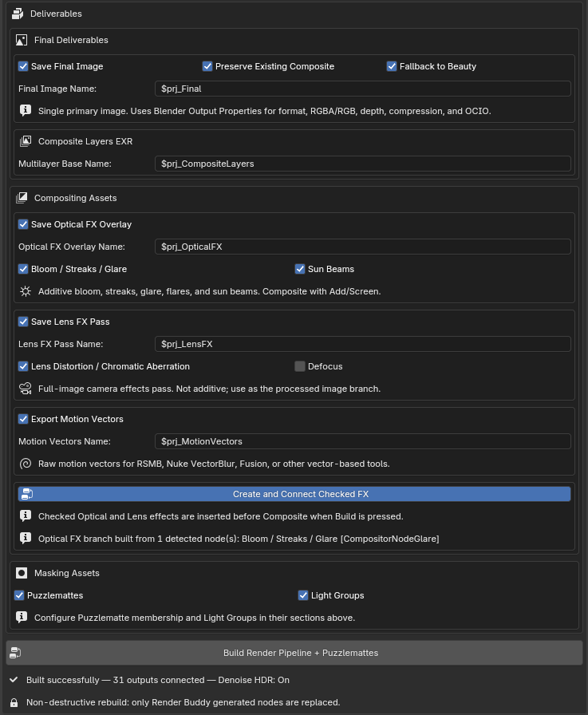Image resolution: width=588 pixels, height=715 pixels.
Task: Click the Built successfully status text
Action: coord(158,680)
